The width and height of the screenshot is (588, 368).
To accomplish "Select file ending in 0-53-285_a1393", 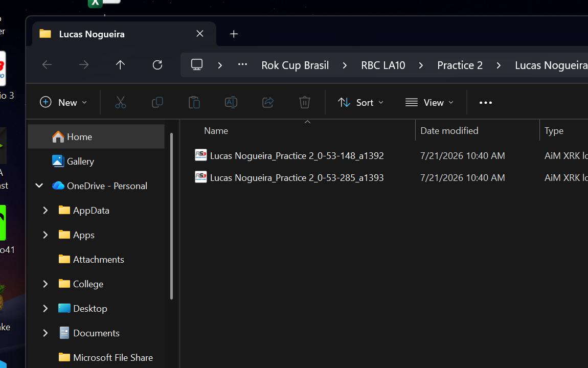I will tap(297, 178).
